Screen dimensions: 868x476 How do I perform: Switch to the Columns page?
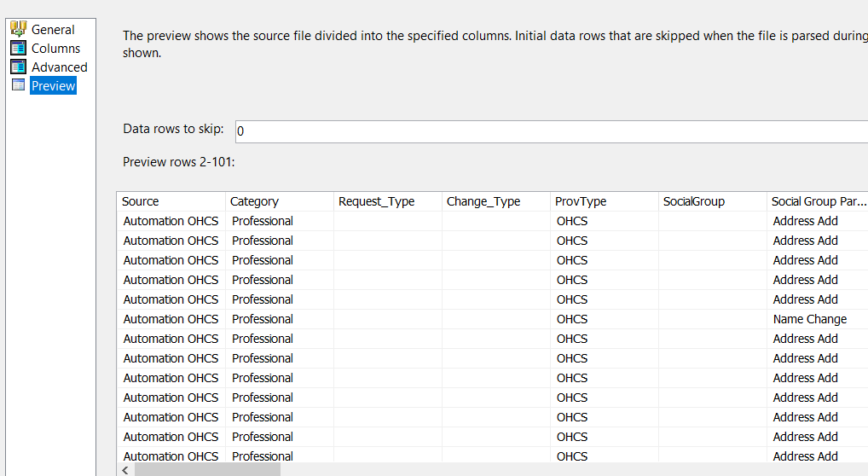[55, 48]
